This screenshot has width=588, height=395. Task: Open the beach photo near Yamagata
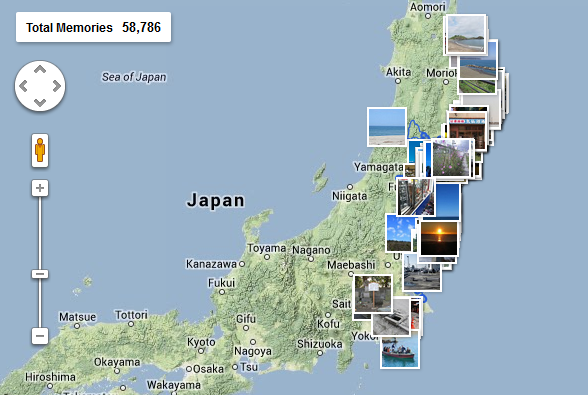pyautogui.click(x=387, y=127)
